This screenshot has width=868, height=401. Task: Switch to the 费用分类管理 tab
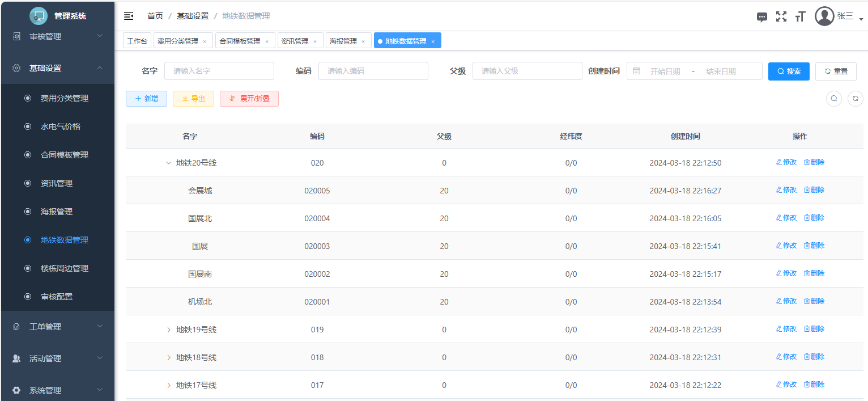(178, 41)
